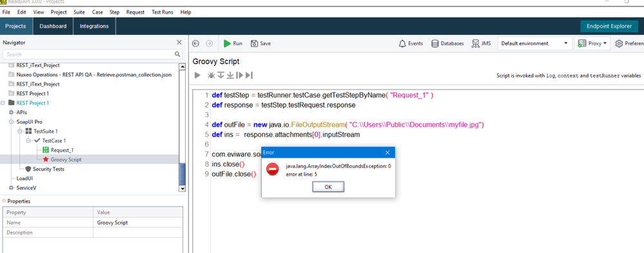The height and width of the screenshot is (253, 644).
Task: Open the Events bell
Action: point(411,44)
